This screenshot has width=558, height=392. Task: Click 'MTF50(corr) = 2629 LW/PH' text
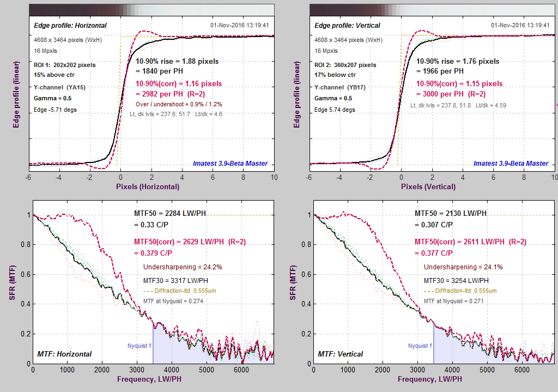point(179,242)
